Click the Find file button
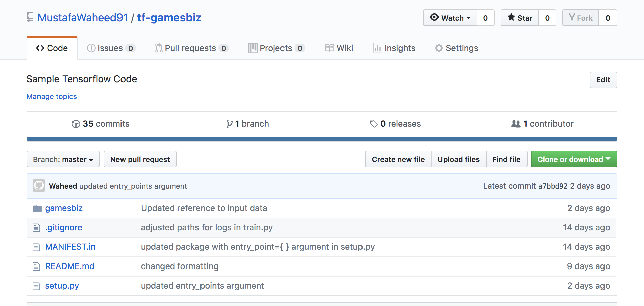The image size is (644, 306). pos(506,159)
